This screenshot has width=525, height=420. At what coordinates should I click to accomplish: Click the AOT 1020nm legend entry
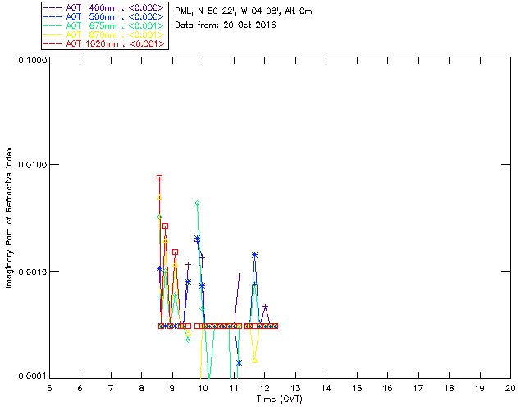click(103, 43)
